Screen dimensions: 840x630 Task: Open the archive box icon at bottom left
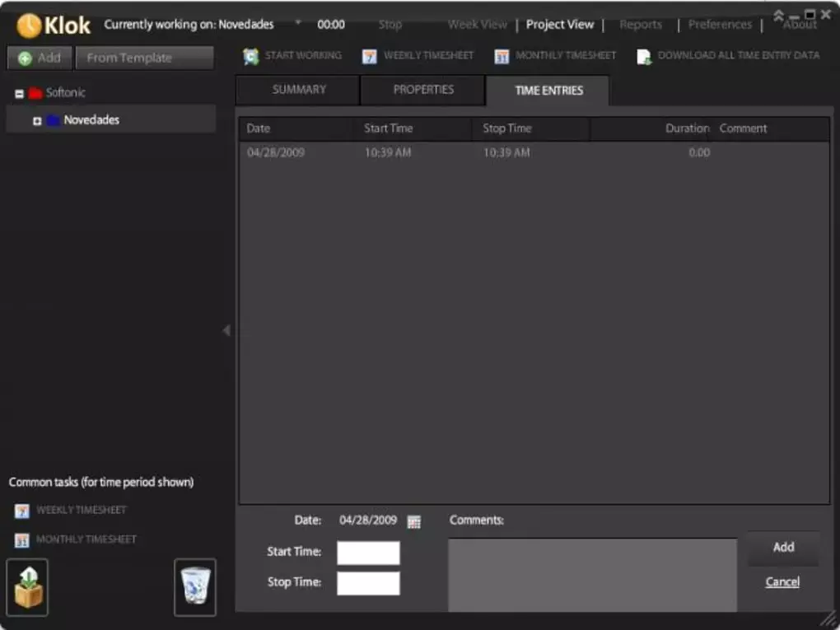click(x=28, y=586)
